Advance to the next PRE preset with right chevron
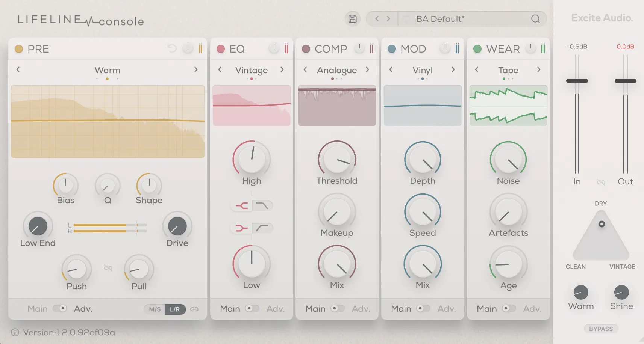The height and width of the screenshot is (344, 644). point(195,69)
